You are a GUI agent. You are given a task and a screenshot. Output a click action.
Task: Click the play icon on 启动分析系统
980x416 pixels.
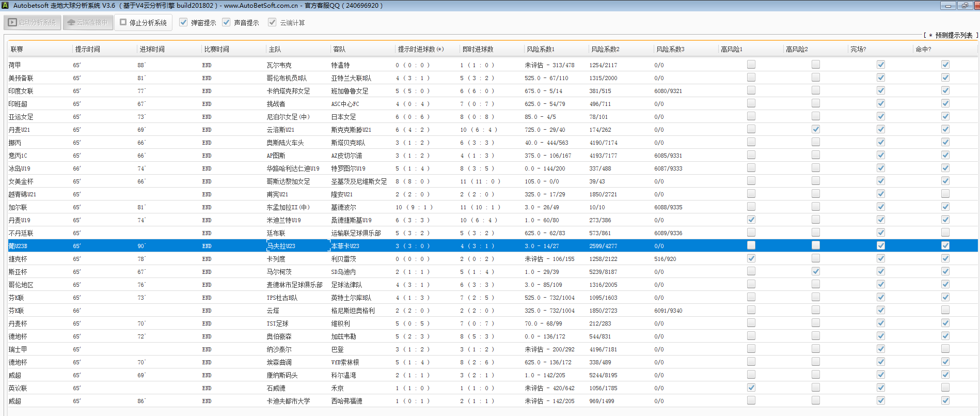[12, 23]
